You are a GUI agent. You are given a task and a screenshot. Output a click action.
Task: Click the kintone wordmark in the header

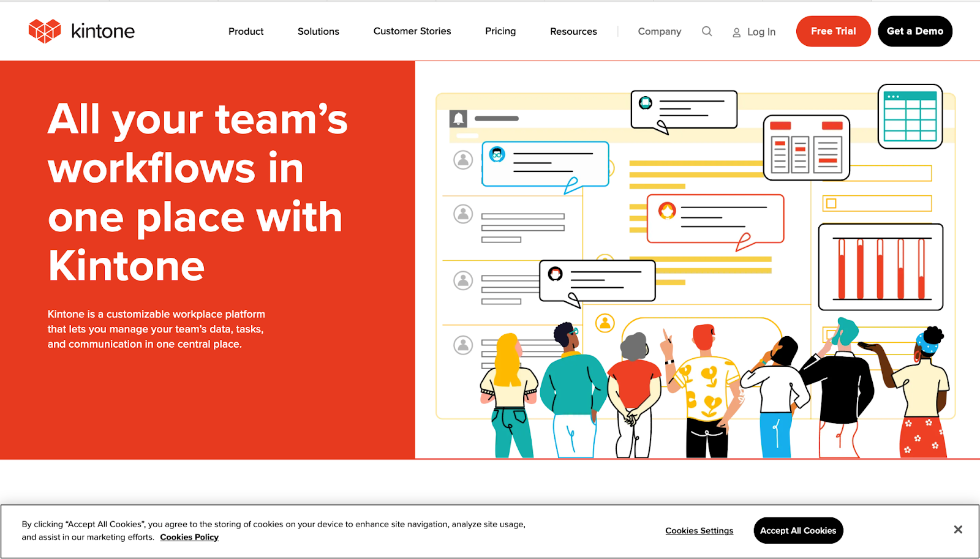point(102,31)
